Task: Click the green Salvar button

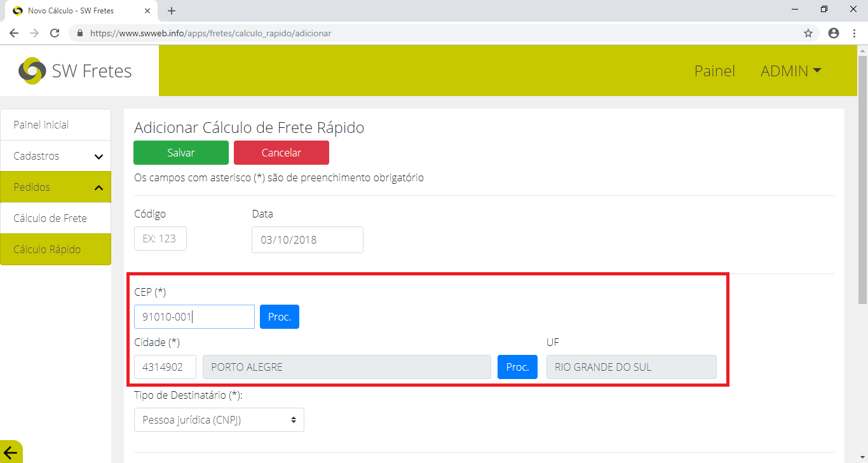Action: tap(181, 153)
